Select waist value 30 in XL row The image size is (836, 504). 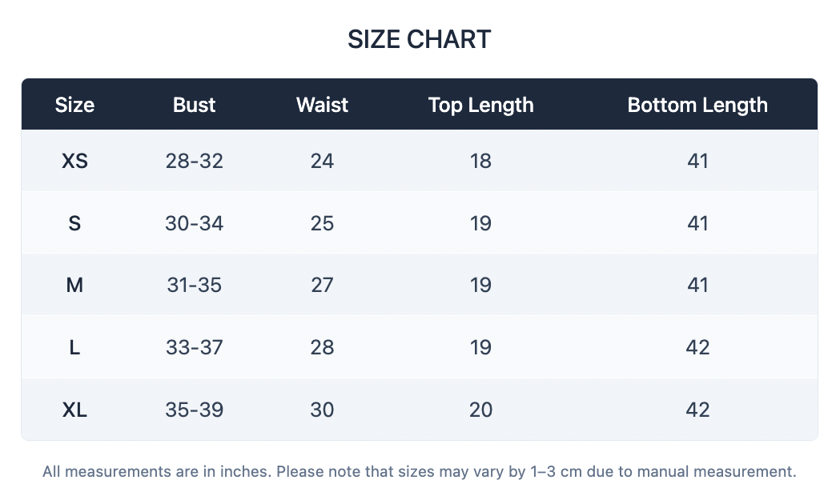tap(322, 410)
